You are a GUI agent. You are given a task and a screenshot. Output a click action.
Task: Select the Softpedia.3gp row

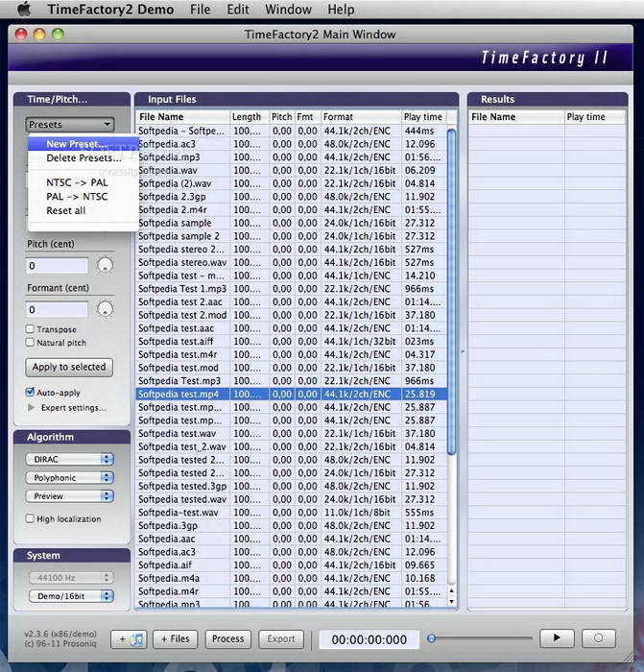(292, 526)
